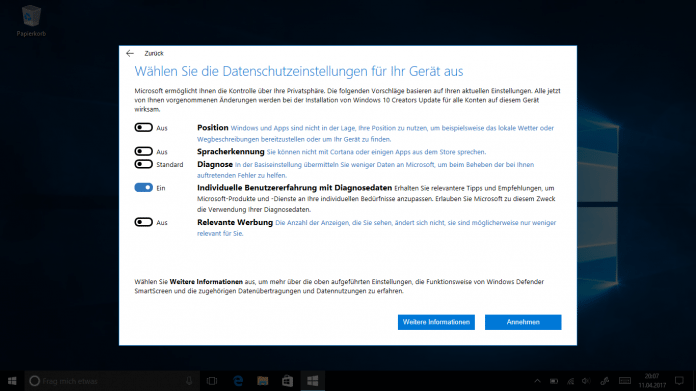Open the network tray icon
The width and height of the screenshot is (696, 391).
(570, 381)
